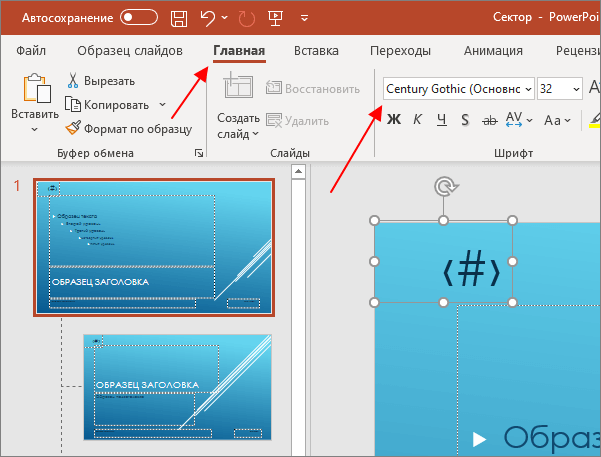Click Вырезать scissors button
This screenshot has width=601, height=457.
pyautogui.click(x=100, y=81)
